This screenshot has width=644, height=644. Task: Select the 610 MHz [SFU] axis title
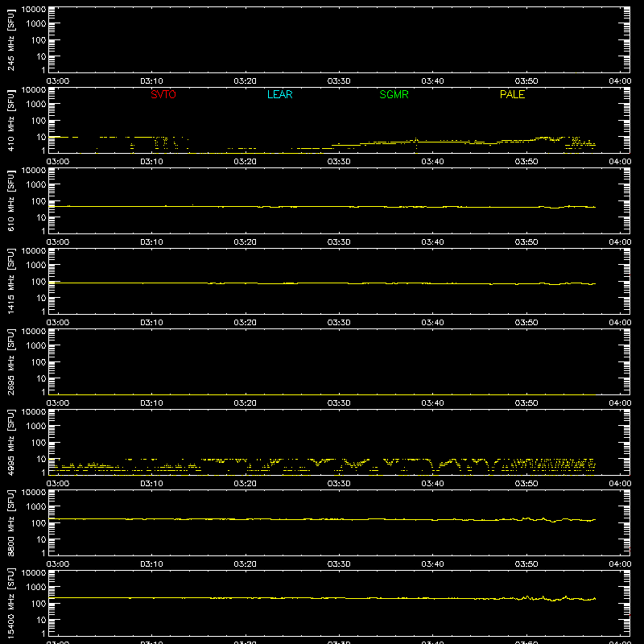(10, 200)
